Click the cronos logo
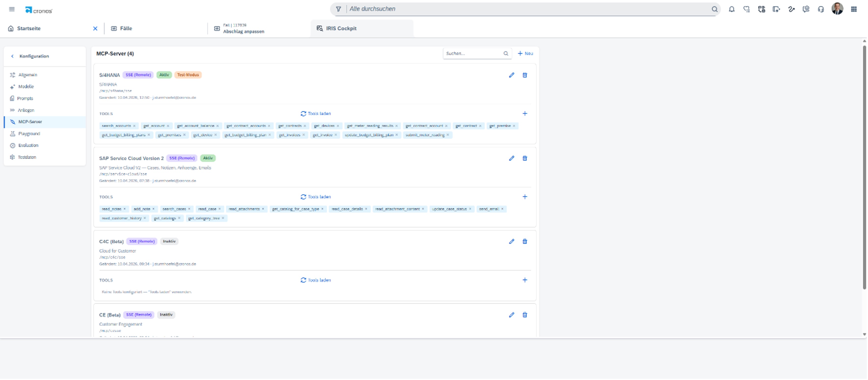The height and width of the screenshot is (380, 868). coord(39,11)
